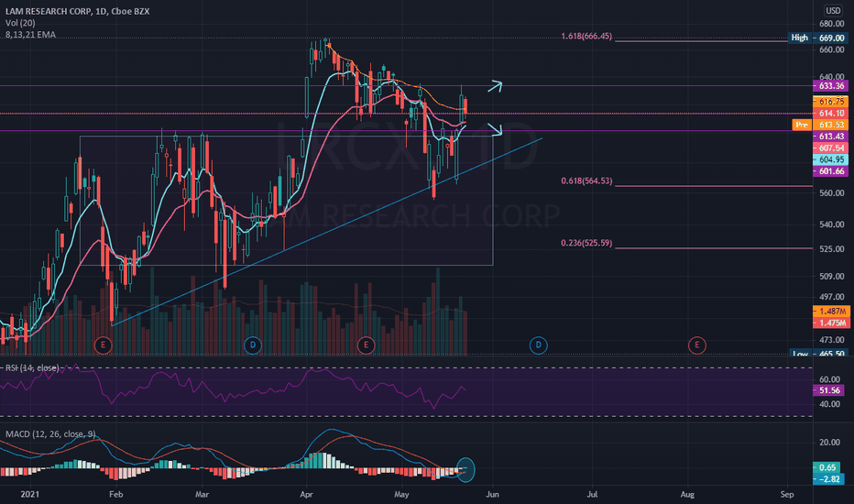Image resolution: width=854 pixels, height=504 pixels.
Task: Click the Aug label on time axis
Action: (687, 494)
